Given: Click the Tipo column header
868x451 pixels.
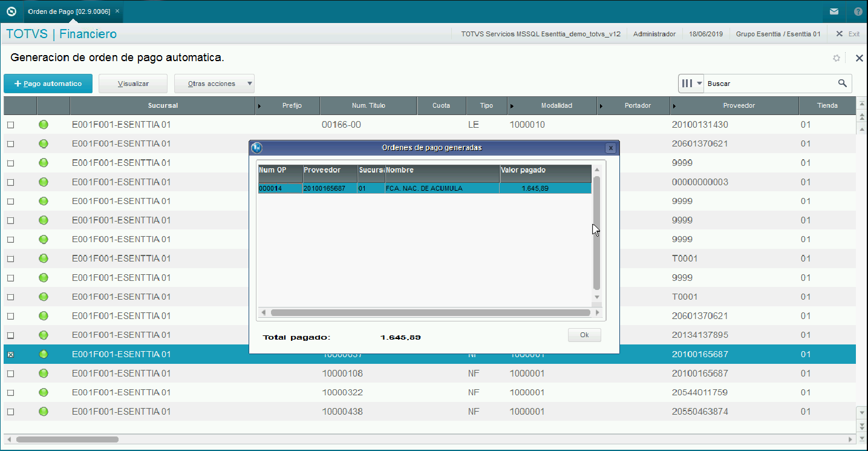Looking at the screenshot, I should [486, 105].
